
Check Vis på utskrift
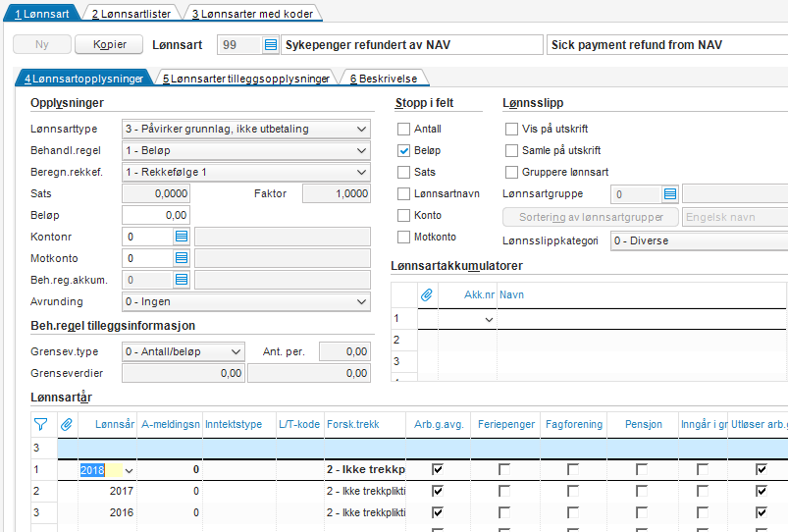point(511,129)
